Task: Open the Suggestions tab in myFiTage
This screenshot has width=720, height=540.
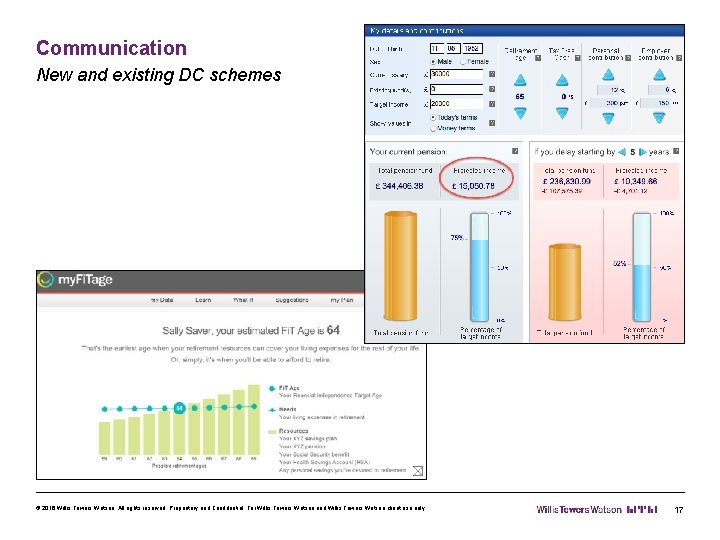Action: 292,300
